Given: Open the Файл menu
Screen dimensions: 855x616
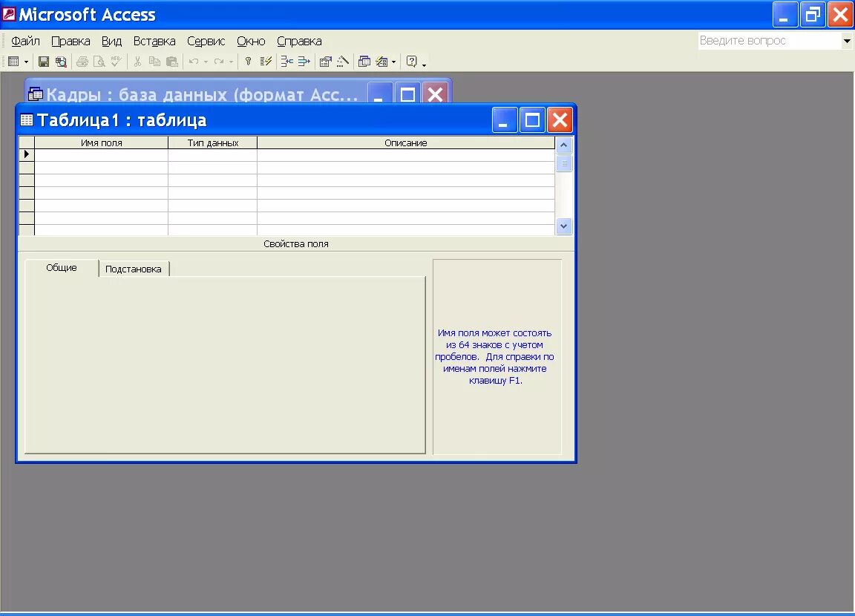Looking at the screenshot, I should pos(26,42).
